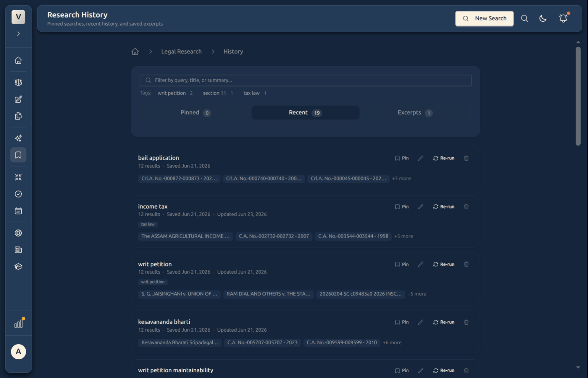This screenshot has width=588, height=378.
Task: Open the newspaper sidebar icon
Action: coord(18,250)
